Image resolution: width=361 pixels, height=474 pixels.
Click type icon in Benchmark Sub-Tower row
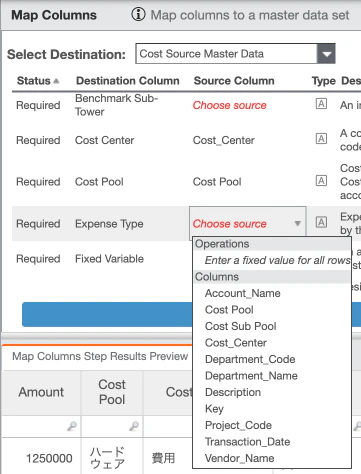(x=321, y=104)
